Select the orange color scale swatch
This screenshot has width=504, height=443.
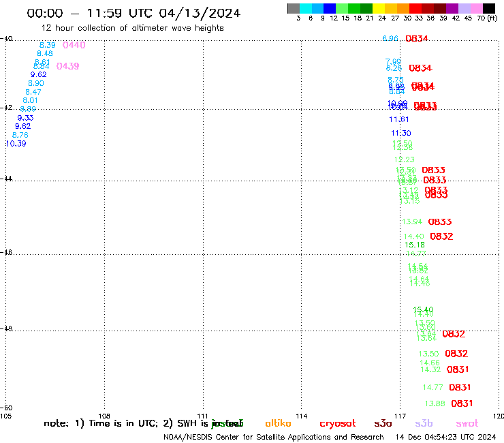tap(403, 8)
